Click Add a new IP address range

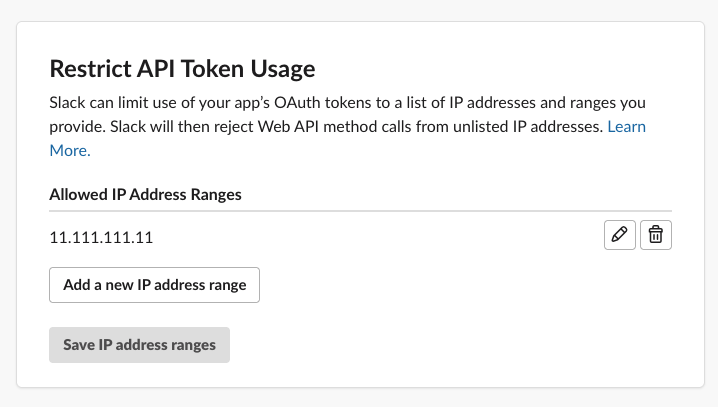[x=154, y=284]
